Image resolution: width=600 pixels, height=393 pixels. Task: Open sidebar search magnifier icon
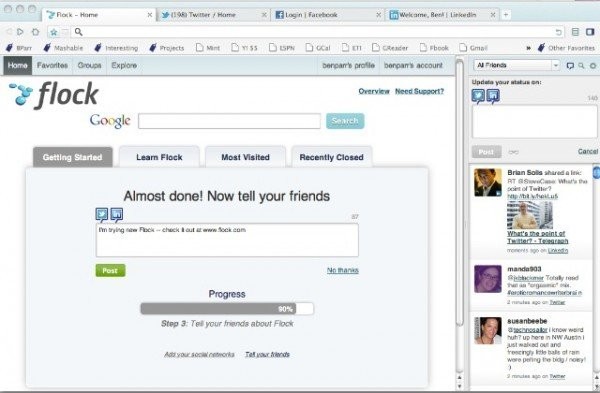pos(581,65)
